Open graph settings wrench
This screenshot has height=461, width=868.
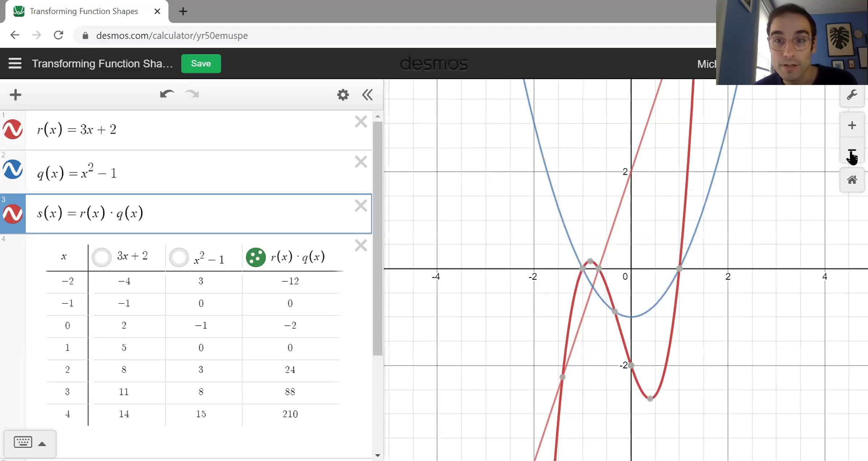tap(852, 95)
